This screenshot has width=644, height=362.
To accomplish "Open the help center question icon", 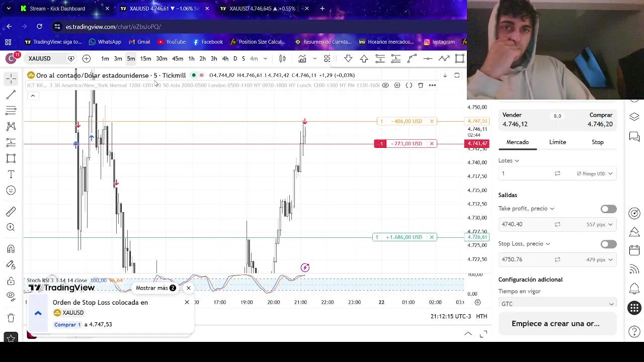I will (x=634, y=332).
